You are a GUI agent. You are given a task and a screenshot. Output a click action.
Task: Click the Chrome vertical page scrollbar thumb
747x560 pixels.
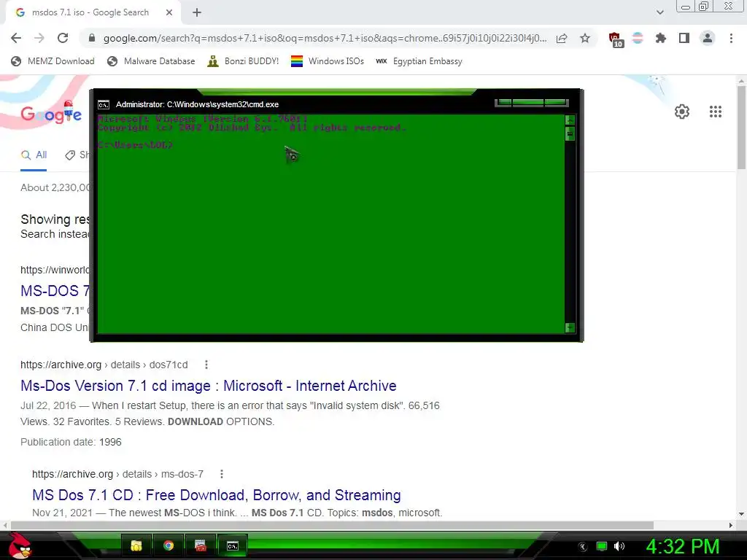(741, 127)
